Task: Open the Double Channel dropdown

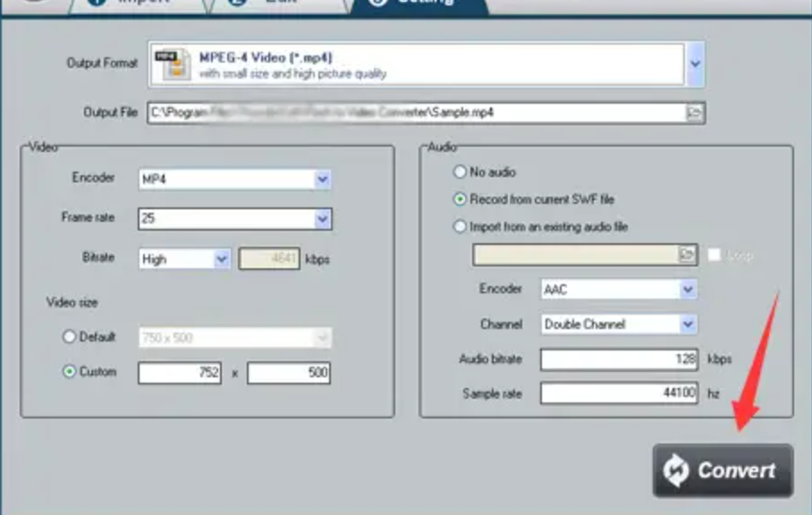Action: (688, 325)
